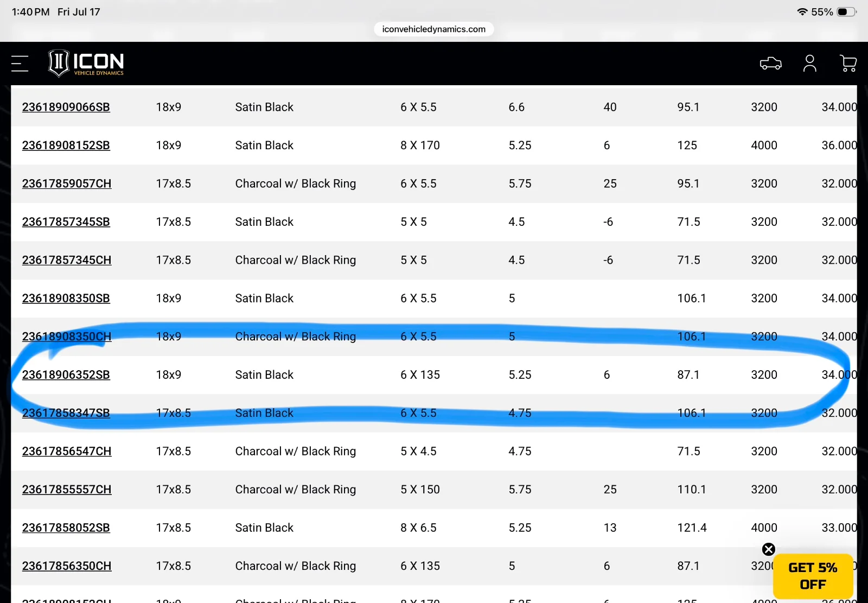This screenshot has height=603, width=868.
Task: Open part number 23617859057CH
Action: (67, 184)
